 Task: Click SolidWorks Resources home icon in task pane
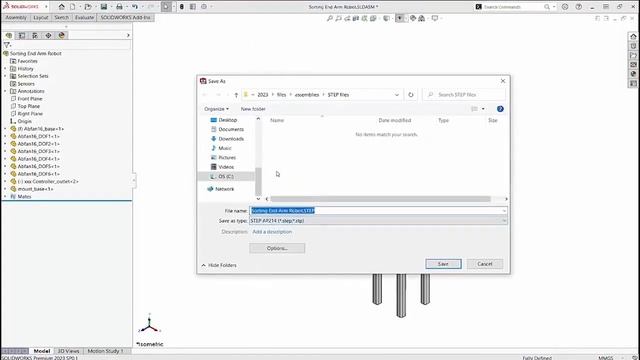(x=633, y=37)
